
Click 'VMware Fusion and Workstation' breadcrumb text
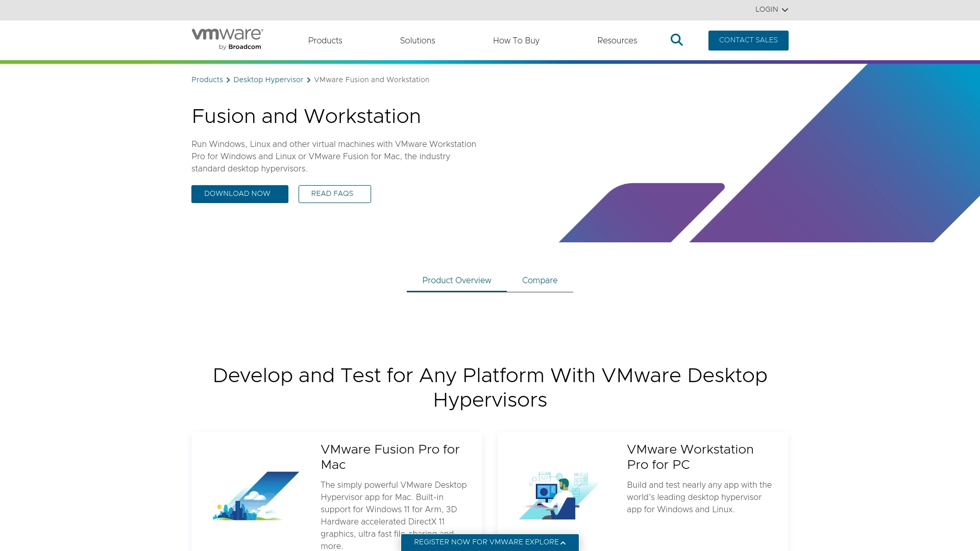pyautogui.click(x=372, y=80)
